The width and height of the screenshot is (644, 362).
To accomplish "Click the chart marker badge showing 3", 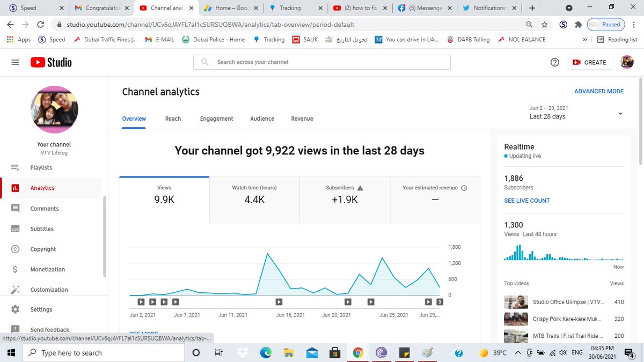I will tap(440, 302).
